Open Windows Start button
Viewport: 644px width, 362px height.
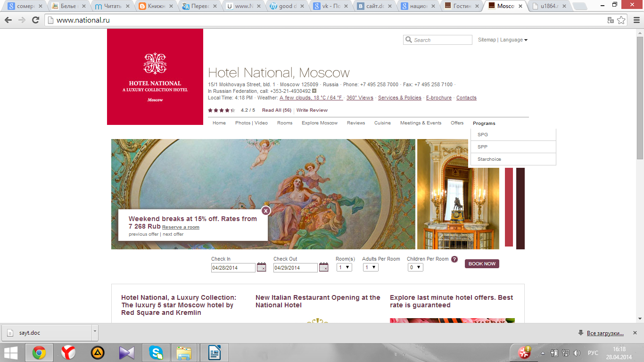[x=10, y=353]
